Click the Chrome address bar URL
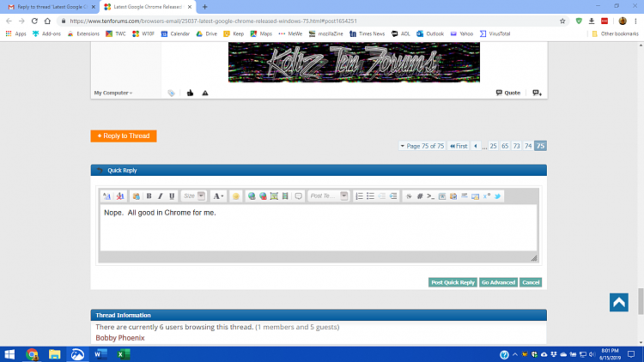The width and height of the screenshot is (644, 362). pyautogui.click(x=213, y=21)
